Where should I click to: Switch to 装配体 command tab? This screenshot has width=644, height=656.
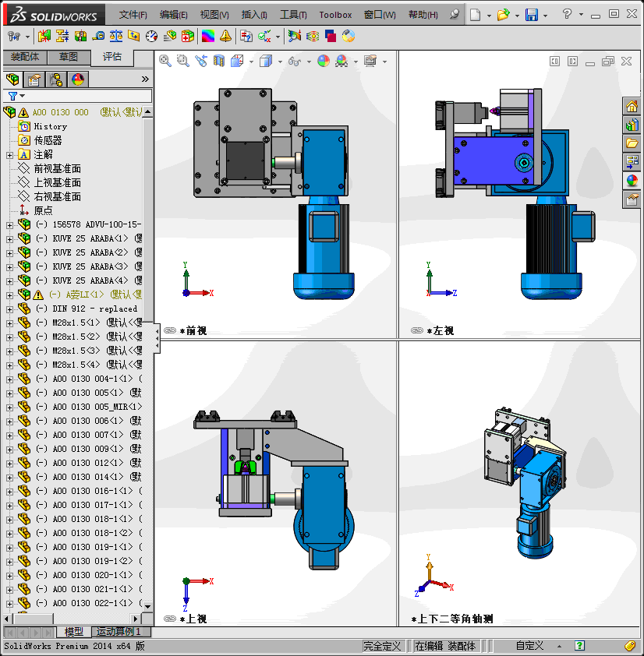click(x=25, y=57)
